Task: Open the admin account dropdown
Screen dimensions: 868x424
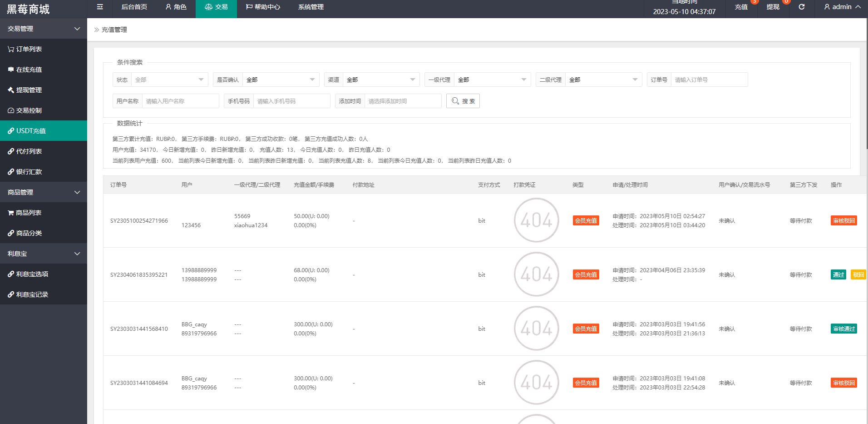Action: click(841, 7)
